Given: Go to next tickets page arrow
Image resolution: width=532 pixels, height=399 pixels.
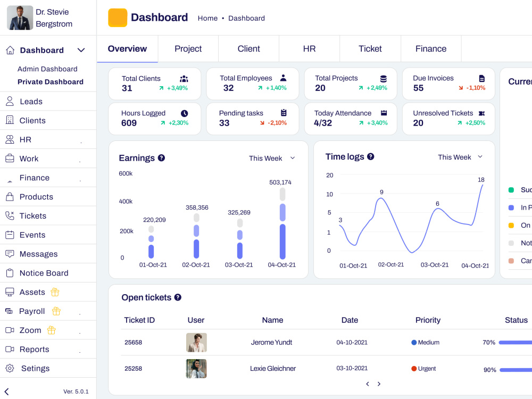Looking at the screenshot, I should [379, 384].
